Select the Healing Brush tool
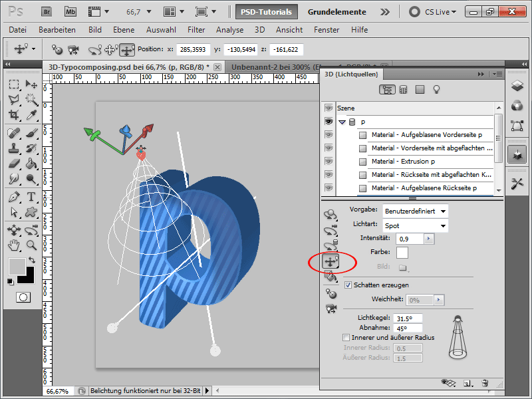Image resolution: width=532 pixels, height=399 pixels. 13,133
